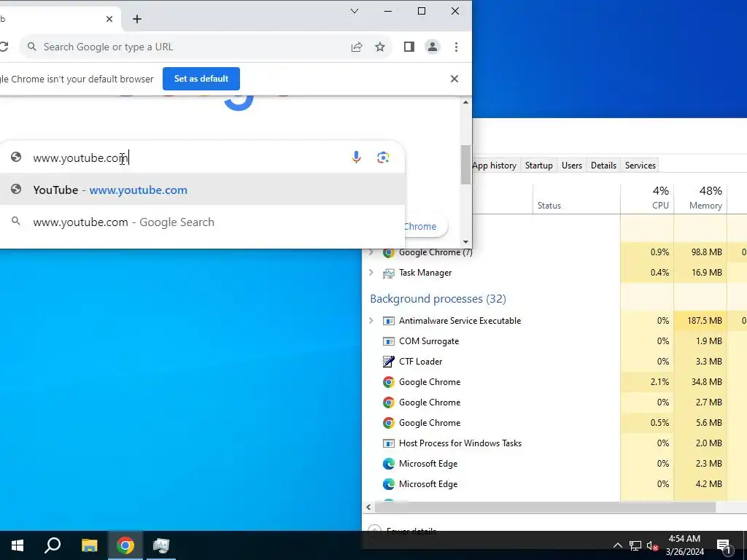
Task: Select Task Manager process icon
Action: [x=389, y=273]
